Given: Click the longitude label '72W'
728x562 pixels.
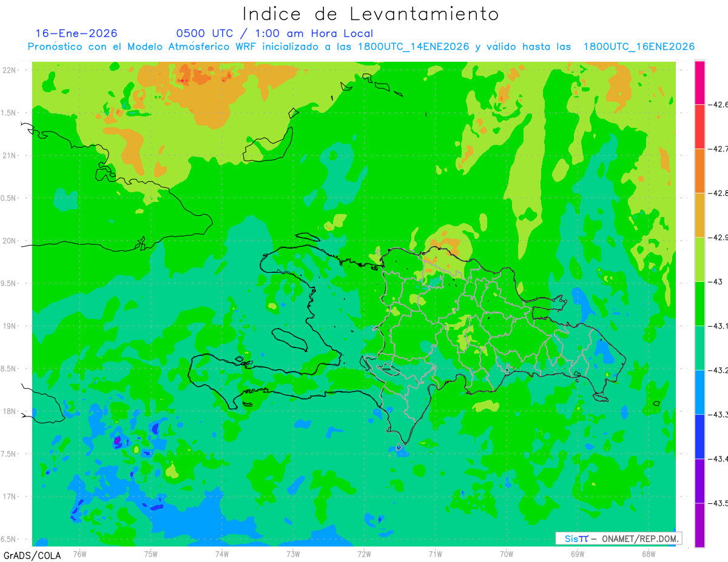Looking at the screenshot, I should point(364,554).
